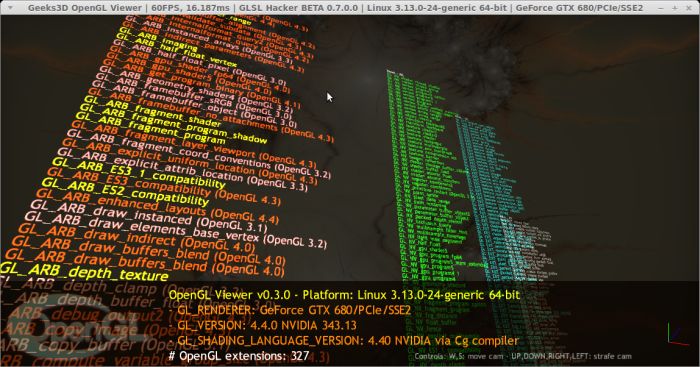Select GL_ARB_geometry_shader4 (OpenGL 3.2) line
Image resolution: width=700 pixels, height=367 pixels.
[196, 89]
